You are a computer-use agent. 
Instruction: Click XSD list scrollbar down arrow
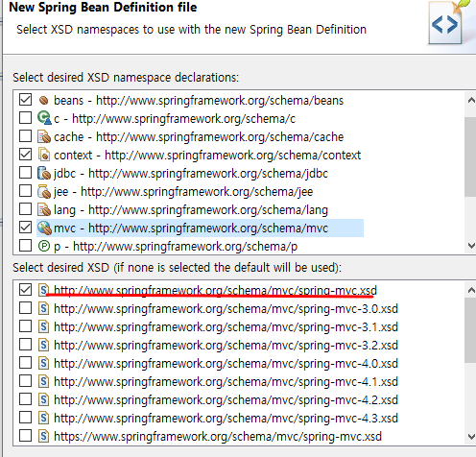coord(470,436)
